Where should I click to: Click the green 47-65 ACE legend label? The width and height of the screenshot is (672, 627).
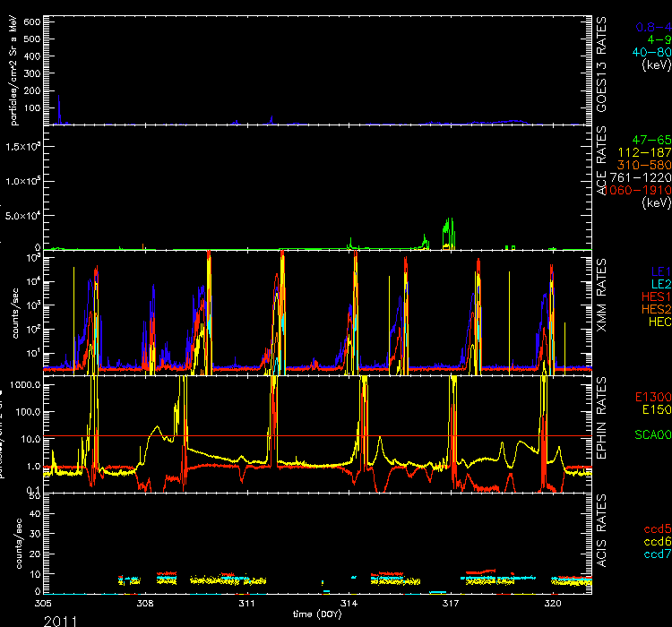pos(650,141)
